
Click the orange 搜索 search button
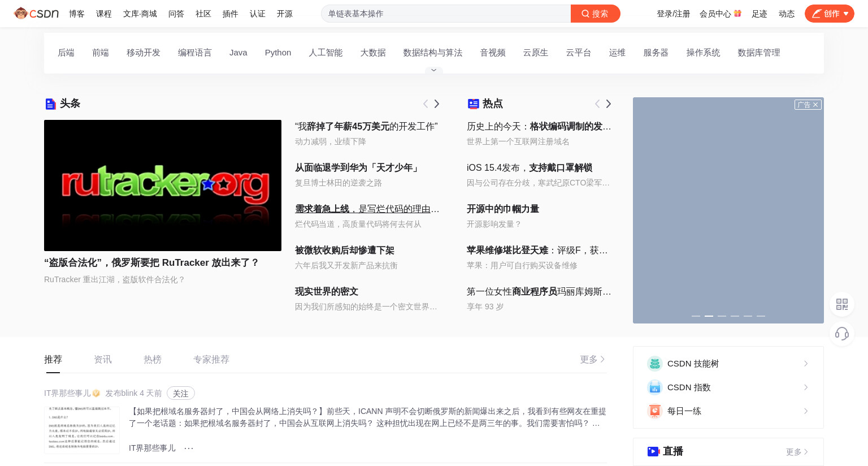595,14
